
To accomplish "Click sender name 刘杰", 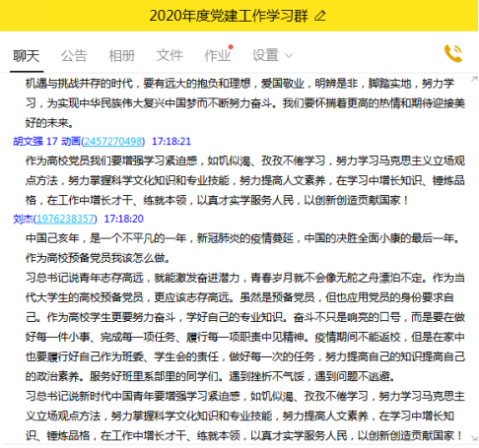I will (23, 219).
